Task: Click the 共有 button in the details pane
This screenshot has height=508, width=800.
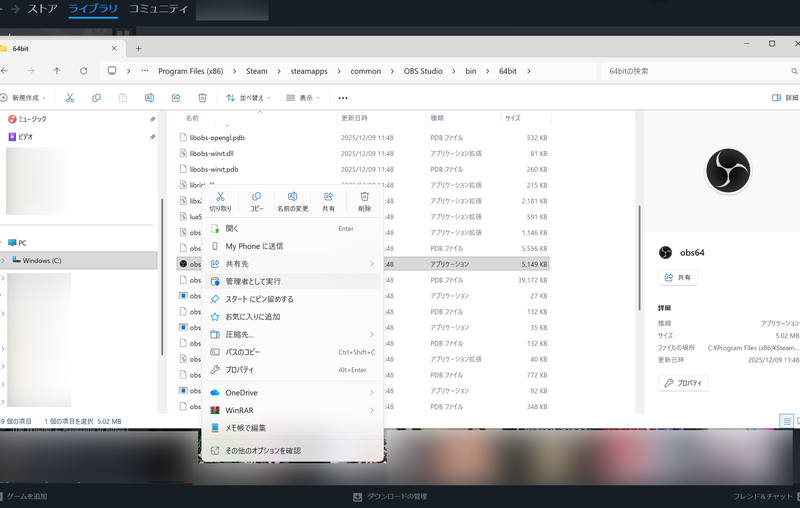Action: [678, 277]
